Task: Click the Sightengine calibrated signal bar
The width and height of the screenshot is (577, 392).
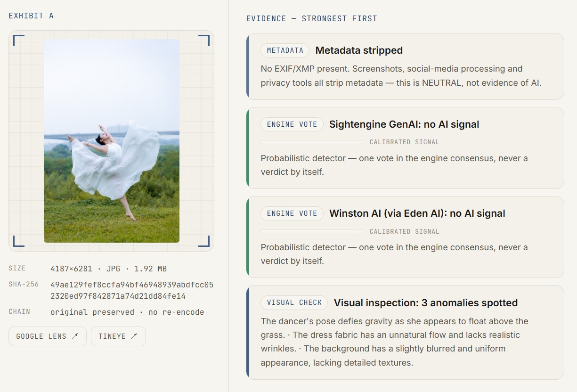Action: tap(311, 142)
